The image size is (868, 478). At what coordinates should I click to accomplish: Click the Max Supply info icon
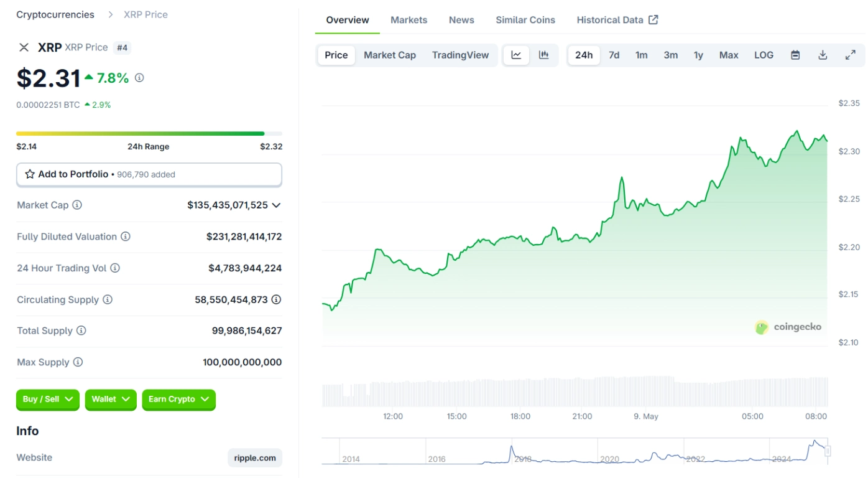(78, 362)
